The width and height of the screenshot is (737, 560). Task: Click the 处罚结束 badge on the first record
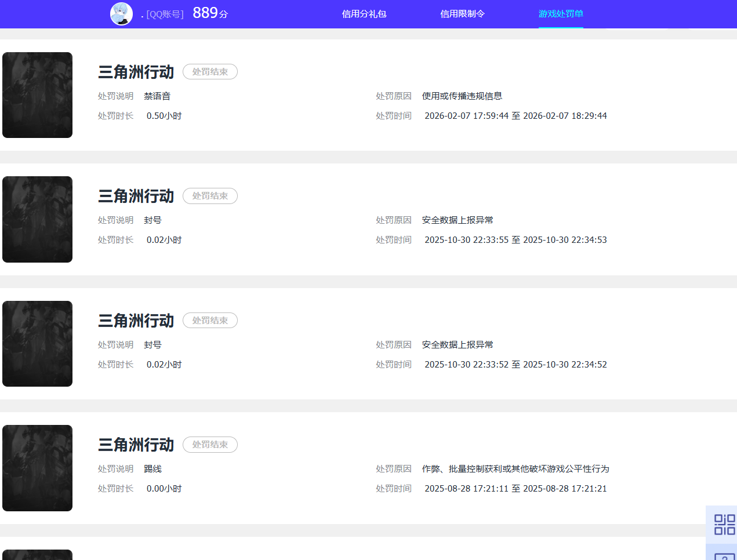click(210, 72)
